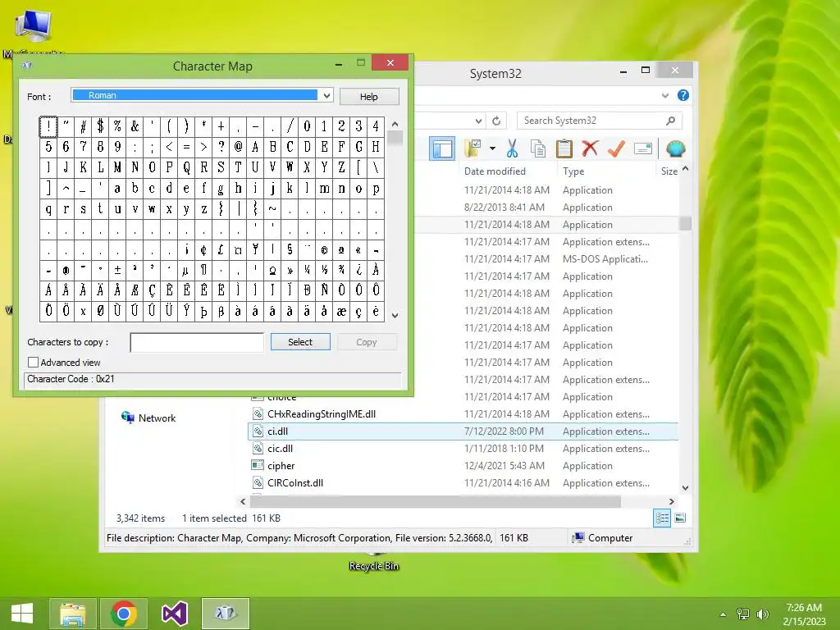The width and height of the screenshot is (840, 630).
Task: Click the Type column header
Action: tap(573, 171)
